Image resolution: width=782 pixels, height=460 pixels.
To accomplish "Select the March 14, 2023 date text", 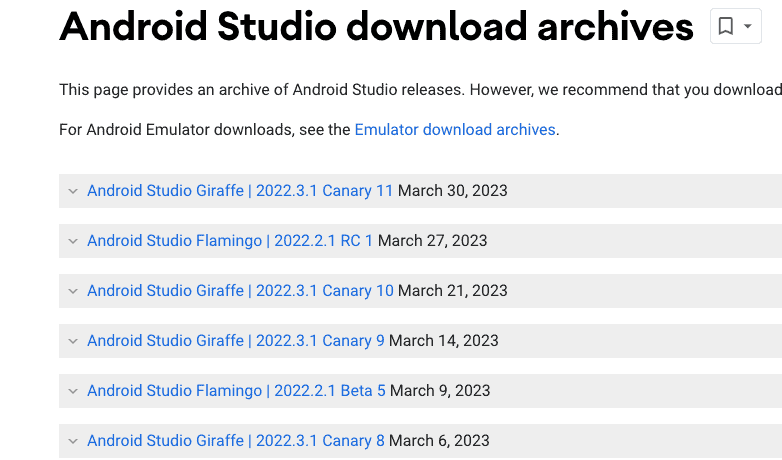I will 444,341.
